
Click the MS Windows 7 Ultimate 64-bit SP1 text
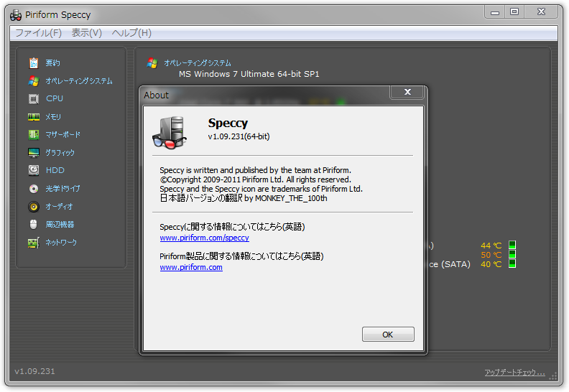click(249, 74)
